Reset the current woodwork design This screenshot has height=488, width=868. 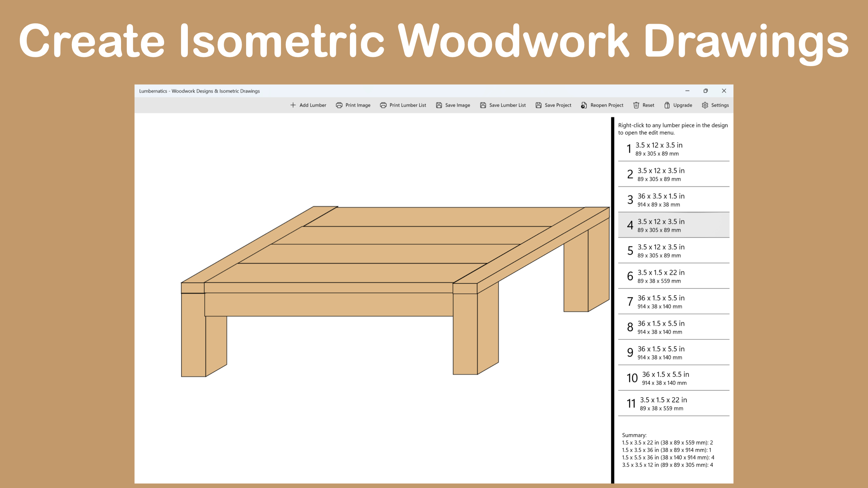click(x=644, y=105)
